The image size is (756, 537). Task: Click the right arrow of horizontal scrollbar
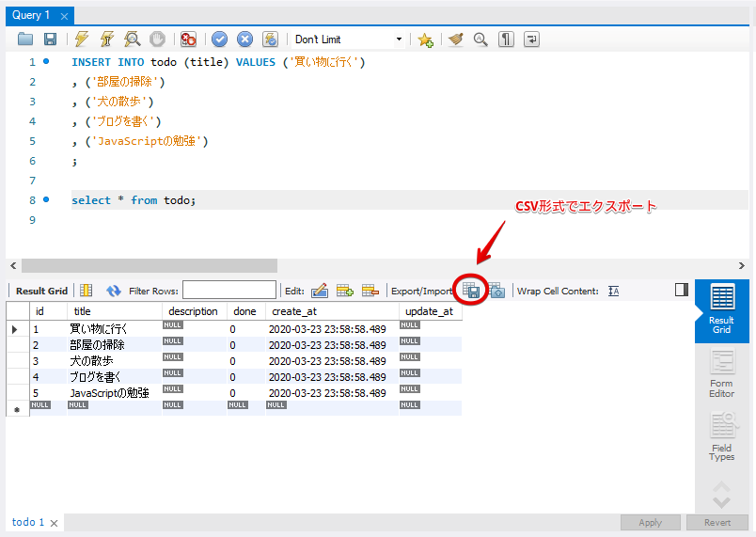point(742,265)
